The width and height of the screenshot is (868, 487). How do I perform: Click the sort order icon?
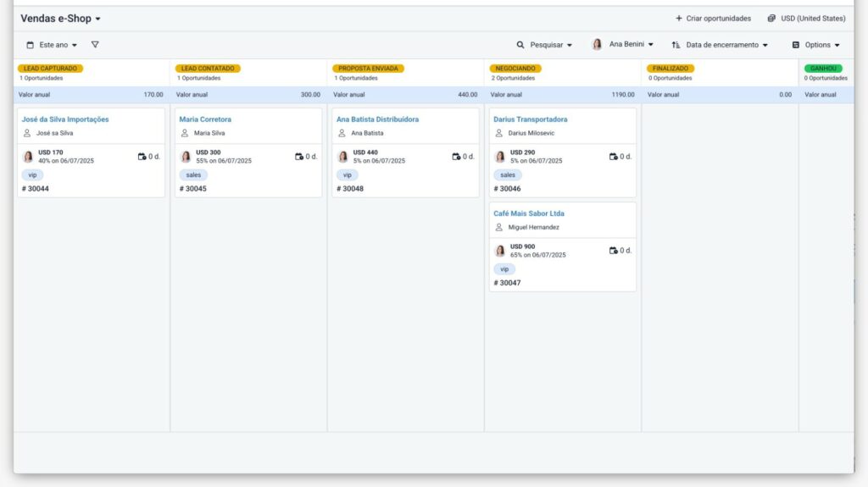pyautogui.click(x=676, y=45)
